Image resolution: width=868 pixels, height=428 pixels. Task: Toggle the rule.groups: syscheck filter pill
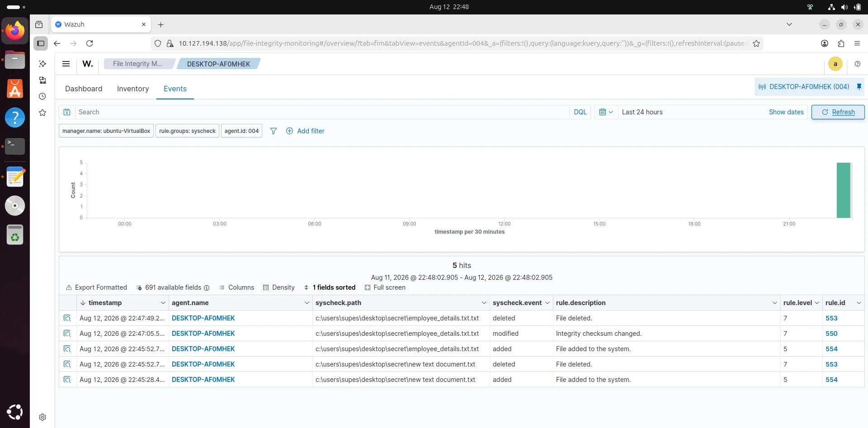pos(187,131)
